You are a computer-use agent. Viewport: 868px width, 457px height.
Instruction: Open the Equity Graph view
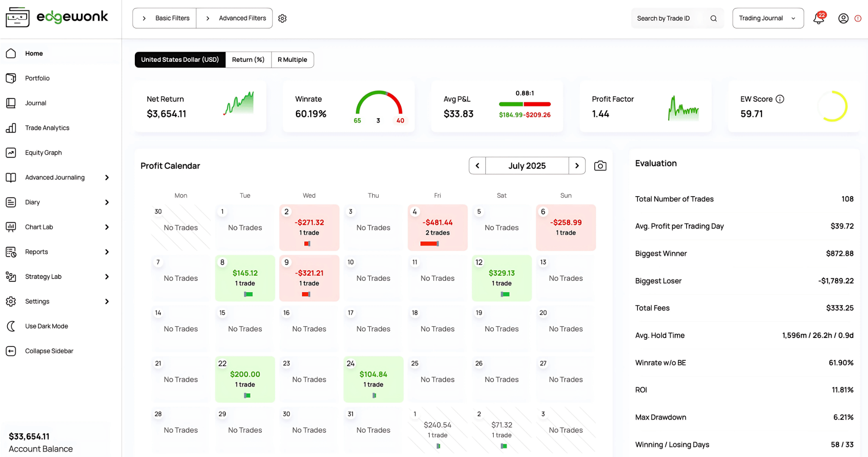[44, 152]
